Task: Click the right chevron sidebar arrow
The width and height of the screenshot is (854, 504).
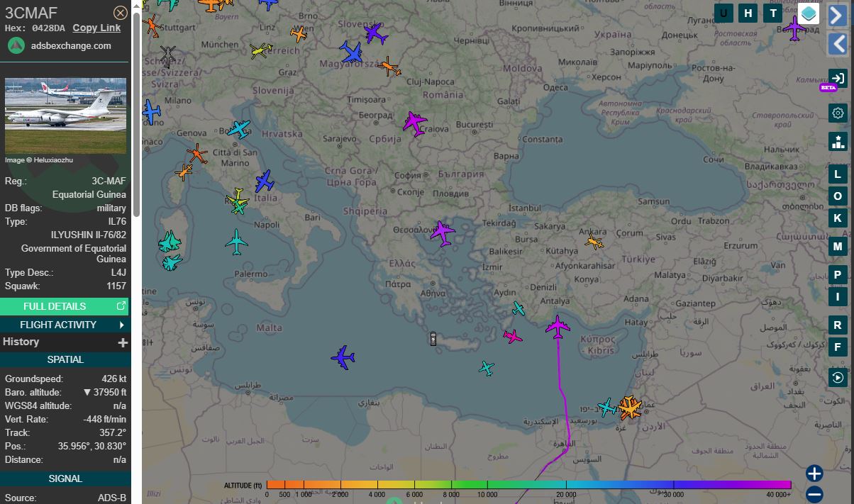Action: 838,14
